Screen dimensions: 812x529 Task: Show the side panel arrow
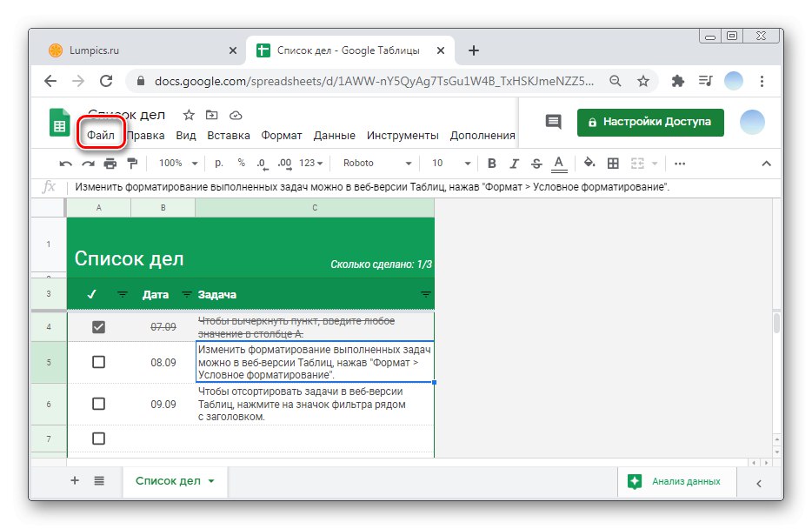[x=759, y=484]
